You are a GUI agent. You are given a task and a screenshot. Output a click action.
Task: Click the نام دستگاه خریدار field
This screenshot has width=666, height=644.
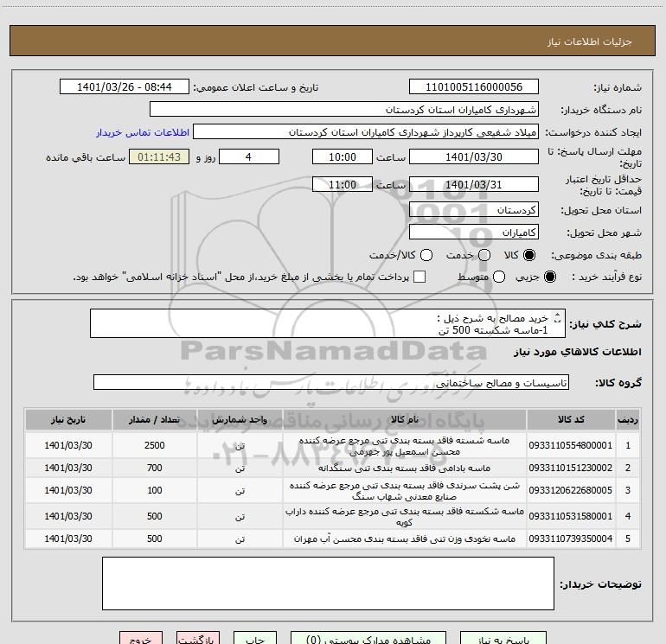click(x=344, y=109)
